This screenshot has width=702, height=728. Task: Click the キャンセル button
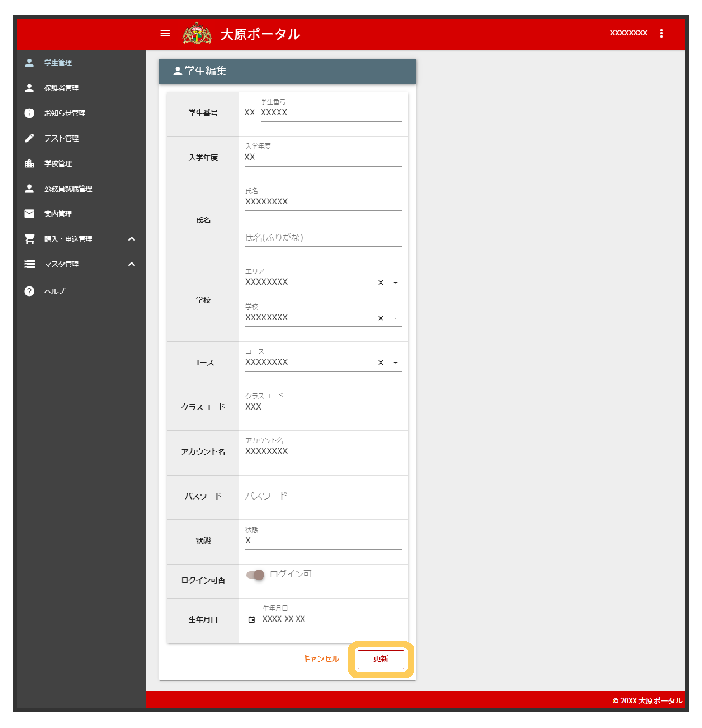(321, 659)
